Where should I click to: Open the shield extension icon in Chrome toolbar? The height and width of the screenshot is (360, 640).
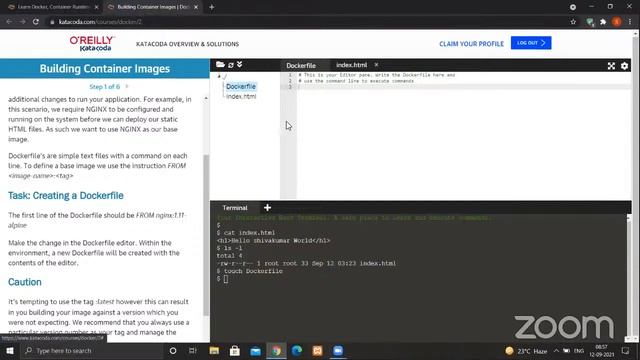[589, 22]
